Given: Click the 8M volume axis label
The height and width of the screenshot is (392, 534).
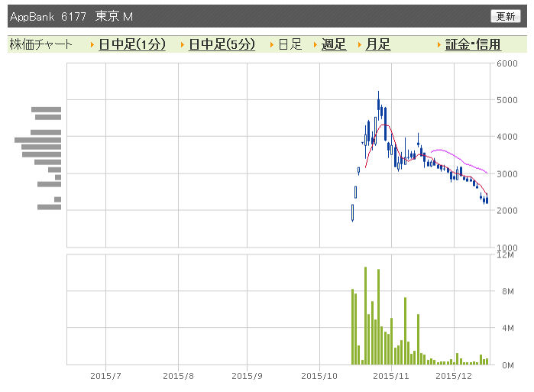Looking at the screenshot, I should click(508, 292).
